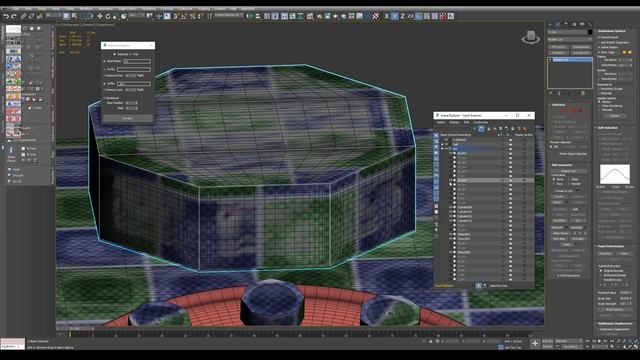
Task: Open the Rendering menu
Action: [149, 9]
